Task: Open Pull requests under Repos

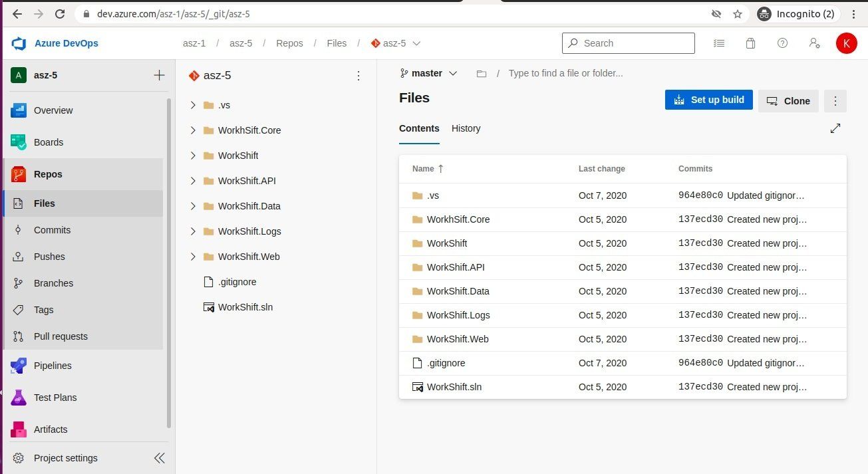Action: coord(82,336)
